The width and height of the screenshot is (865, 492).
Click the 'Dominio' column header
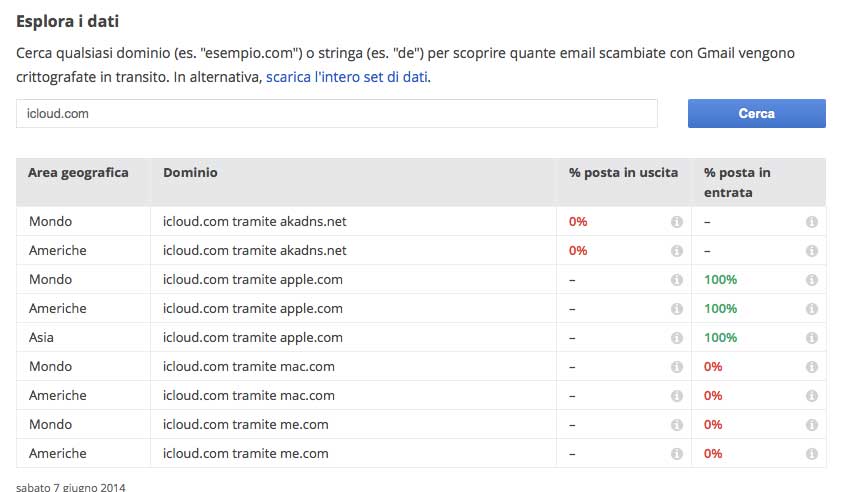(x=190, y=173)
